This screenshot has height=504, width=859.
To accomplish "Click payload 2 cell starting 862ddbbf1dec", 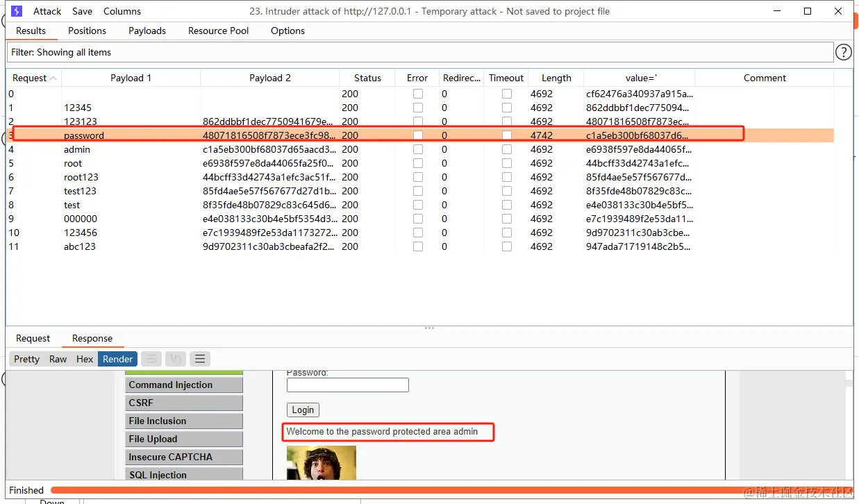I will 268,121.
